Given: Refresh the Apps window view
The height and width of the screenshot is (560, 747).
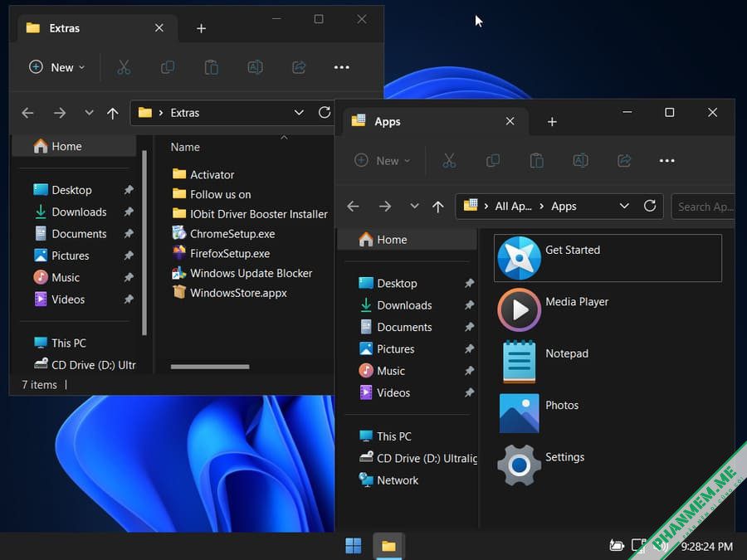Looking at the screenshot, I should (x=650, y=207).
